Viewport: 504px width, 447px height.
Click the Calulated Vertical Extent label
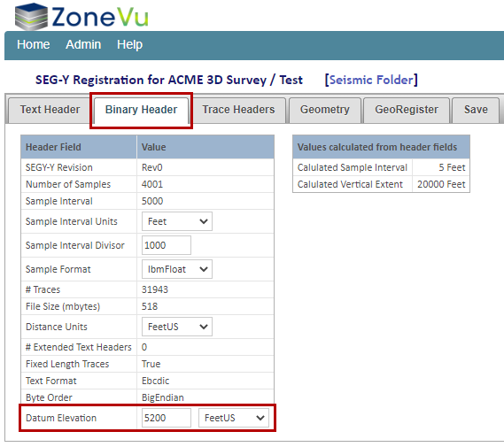350,184
